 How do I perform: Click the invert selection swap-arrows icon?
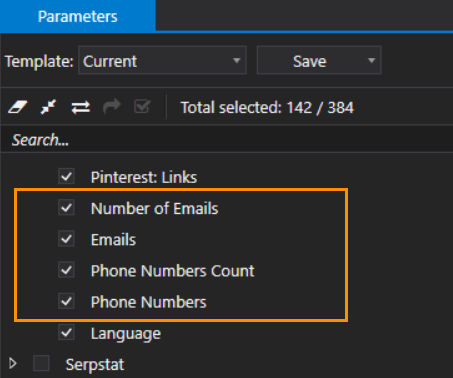tap(80, 107)
